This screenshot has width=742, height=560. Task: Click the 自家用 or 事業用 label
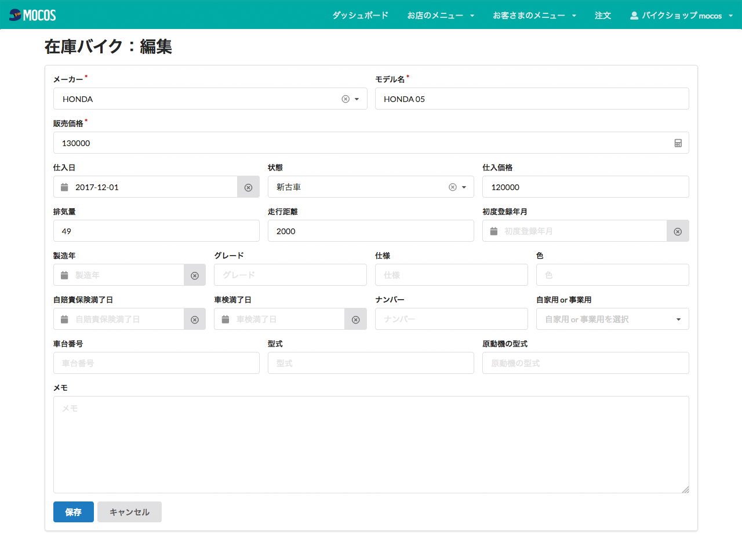pos(564,300)
